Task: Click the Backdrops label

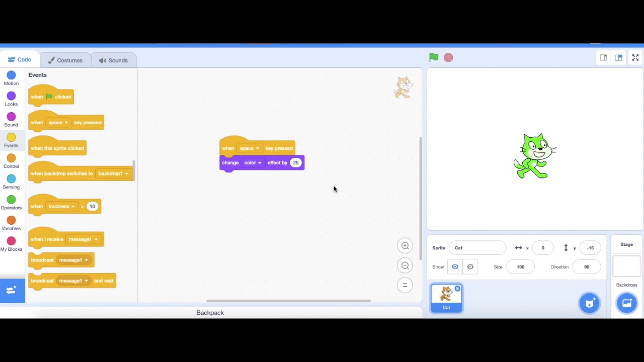Action: (x=627, y=285)
